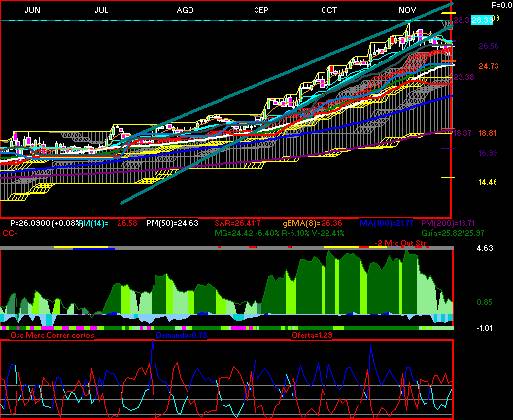Viewport: 513px width, 420px height.
Task: Click the orange 24.70 price level label
Action: pos(488,66)
